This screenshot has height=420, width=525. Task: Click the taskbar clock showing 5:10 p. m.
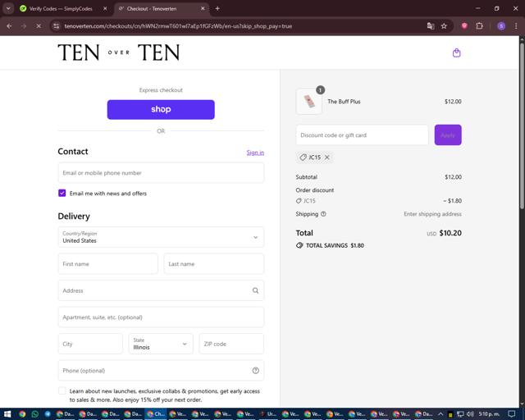coord(489,414)
